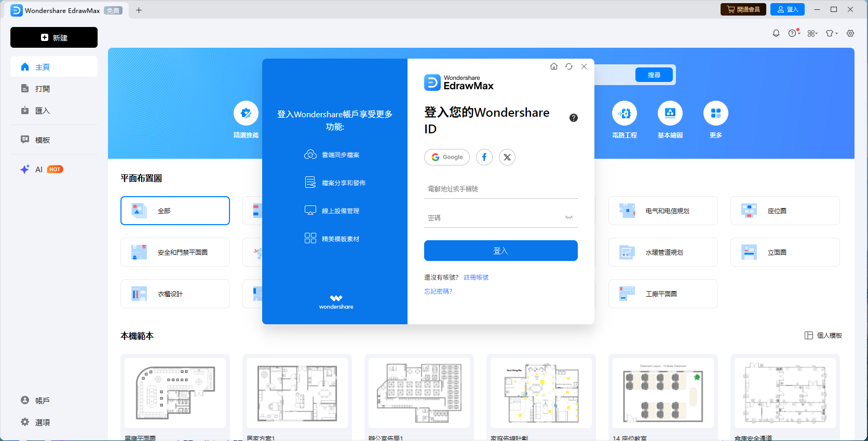Click the upgrade membership cart button
Screen dimensions: 868x441
click(743, 9)
